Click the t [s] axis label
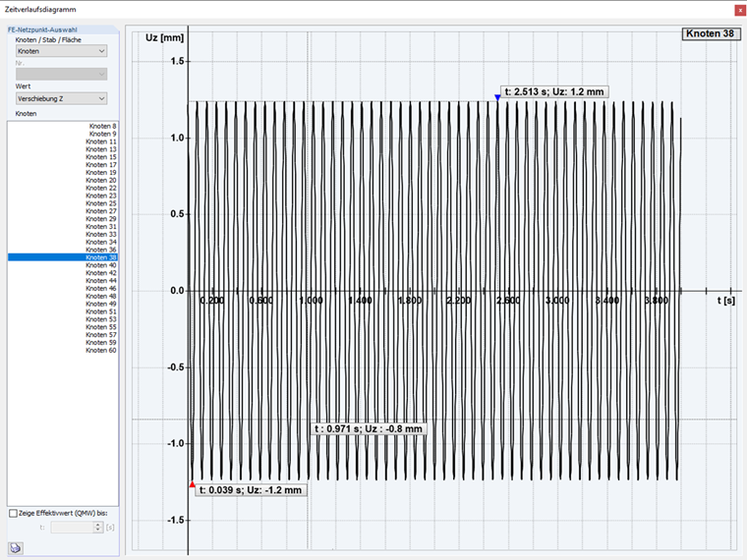The width and height of the screenshot is (747, 560). pos(726,300)
